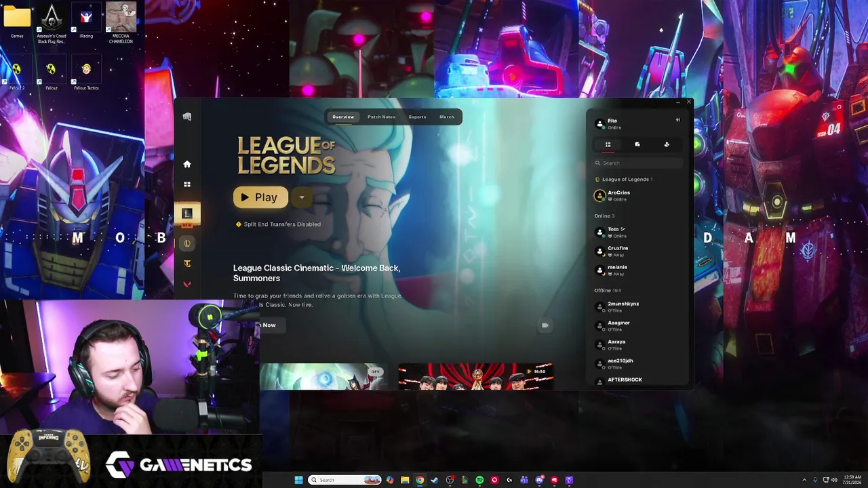Select offline friend 2munshkynz
The height and width of the screenshot is (488, 868).
point(637,307)
